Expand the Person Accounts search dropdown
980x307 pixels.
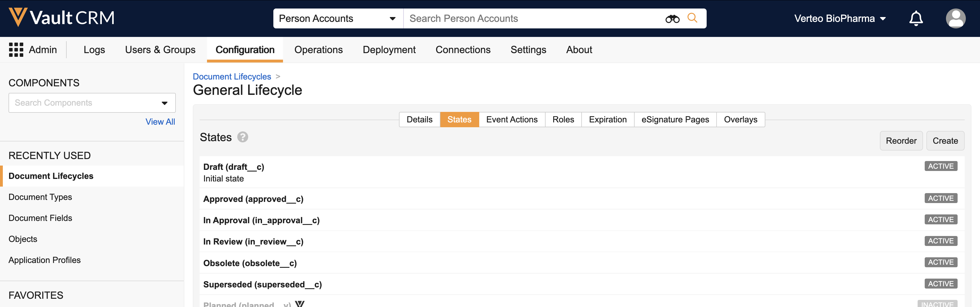392,19
